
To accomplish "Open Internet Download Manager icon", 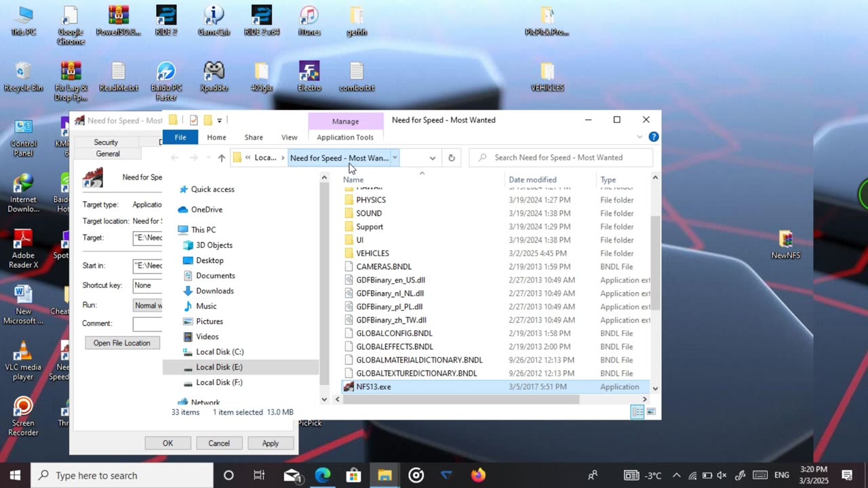I will click(23, 193).
